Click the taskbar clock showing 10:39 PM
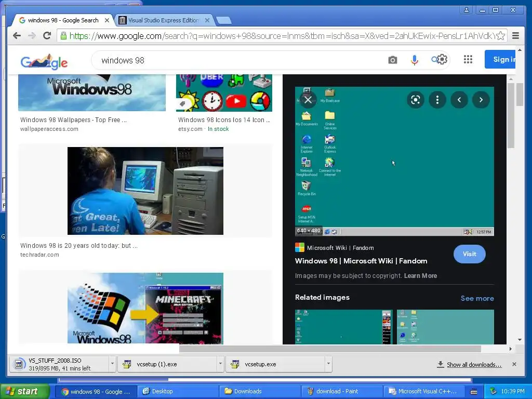This screenshot has height=399, width=532. [x=513, y=392]
